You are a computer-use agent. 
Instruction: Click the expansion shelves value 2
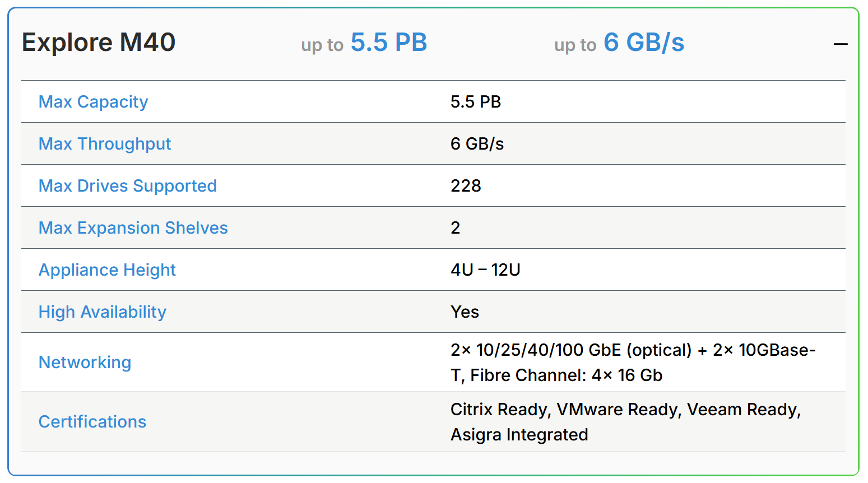point(456,228)
